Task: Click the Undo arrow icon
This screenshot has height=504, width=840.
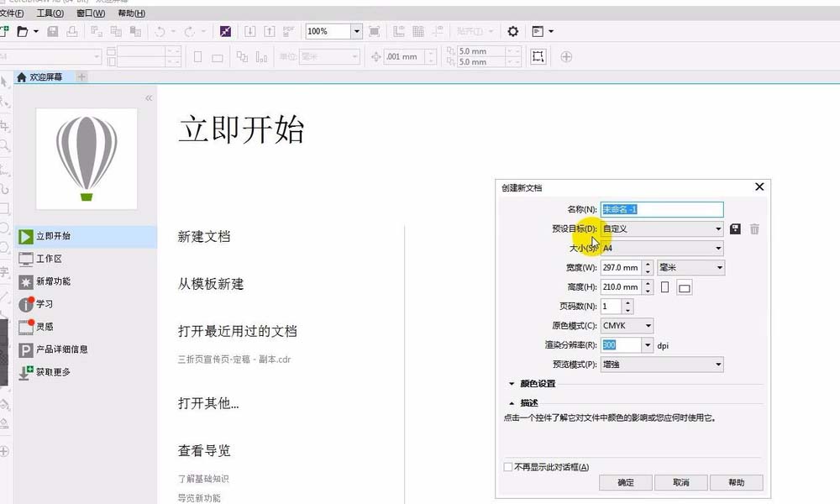Action: 160,32
